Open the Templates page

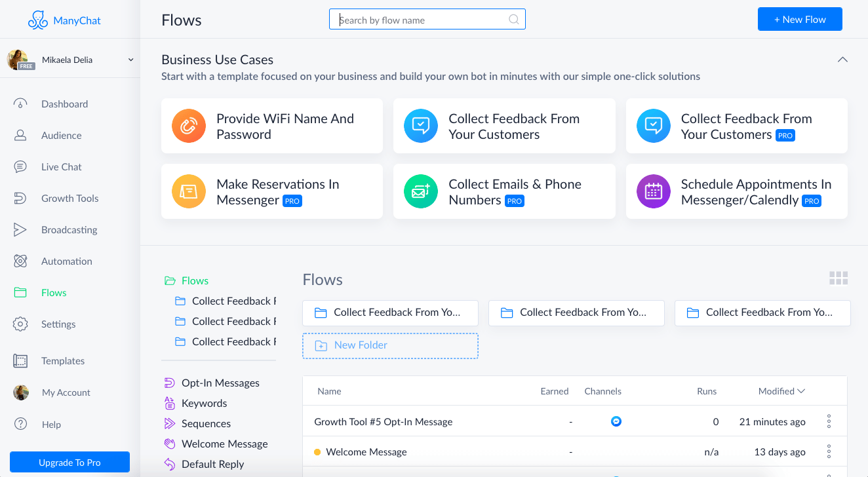tap(63, 360)
